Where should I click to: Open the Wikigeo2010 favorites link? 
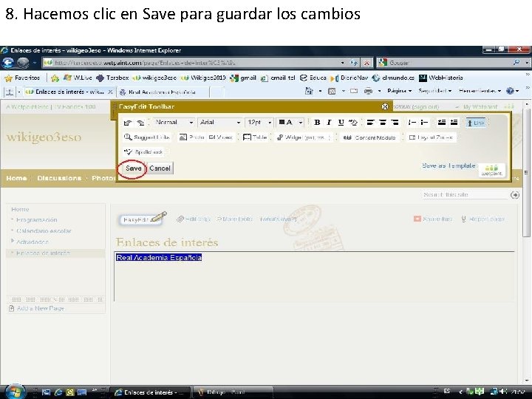pyautogui.click(x=203, y=78)
